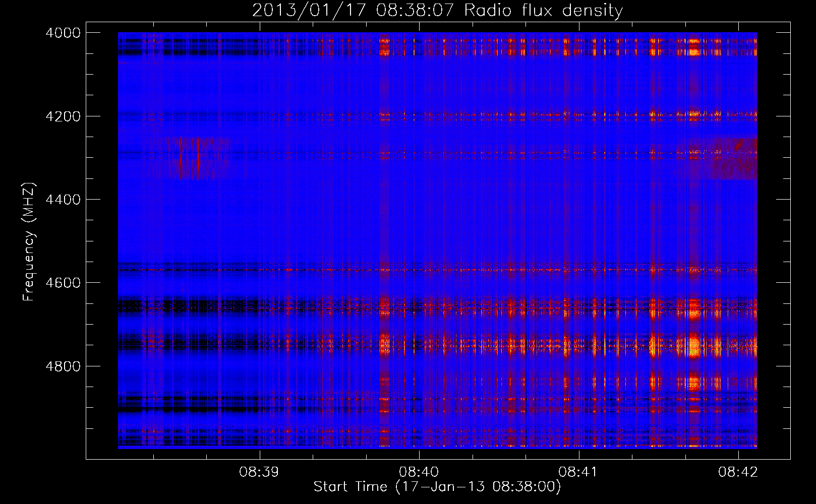
Task: Click the plot title '2013/01/17 08:38:07 Radio flux density'
Action: click(437, 10)
